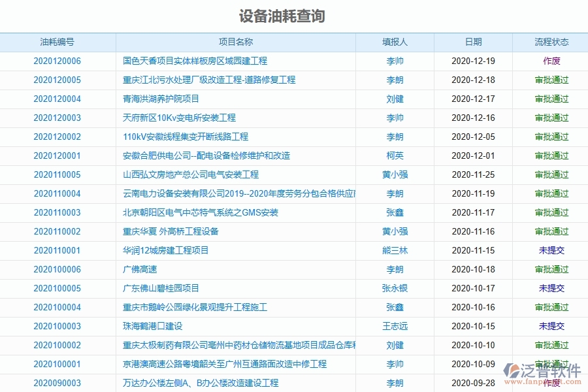588x392 pixels.
Task: Click the 项目名称 column header
Action: click(236, 41)
